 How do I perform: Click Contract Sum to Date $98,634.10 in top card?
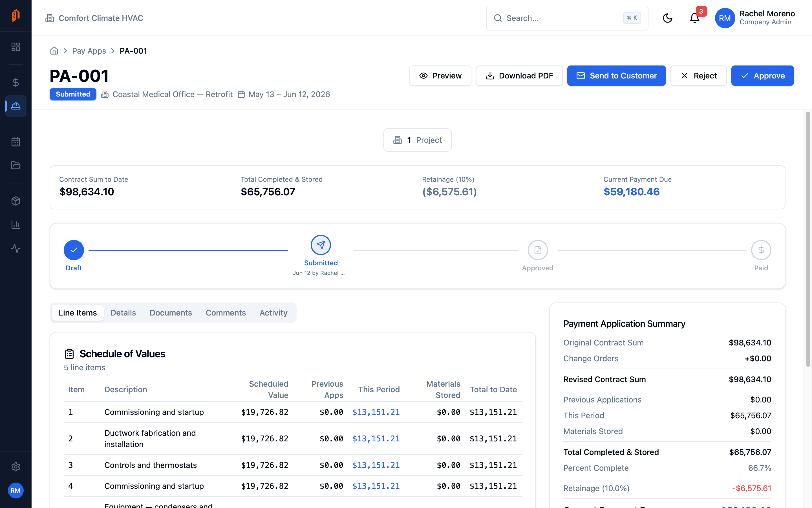pos(87,192)
